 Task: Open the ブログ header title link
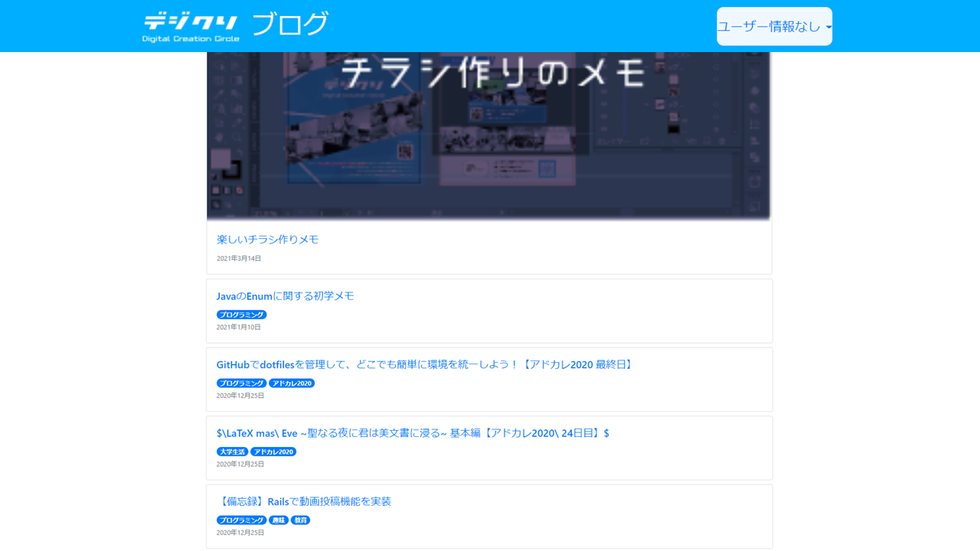(x=290, y=24)
